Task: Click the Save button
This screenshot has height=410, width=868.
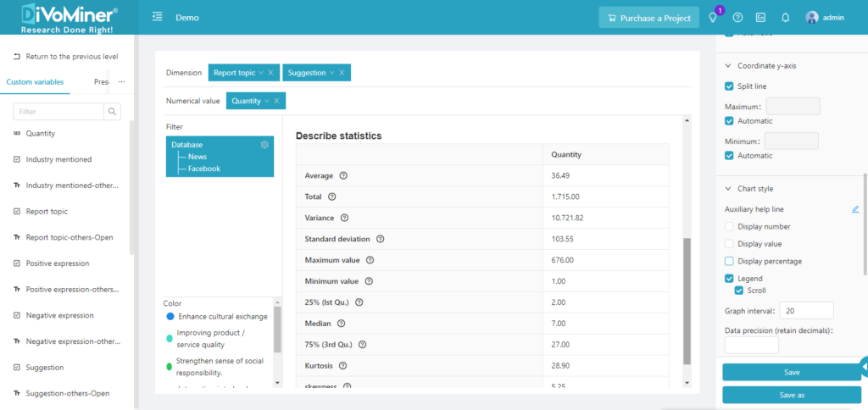Action: 792,373
